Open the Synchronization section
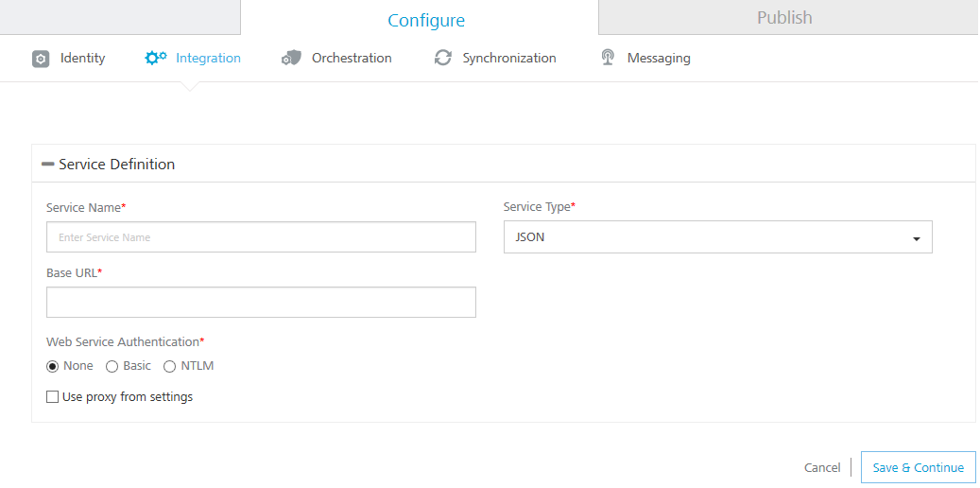Viewport: 980px width, 488px height. pos(509,59)
